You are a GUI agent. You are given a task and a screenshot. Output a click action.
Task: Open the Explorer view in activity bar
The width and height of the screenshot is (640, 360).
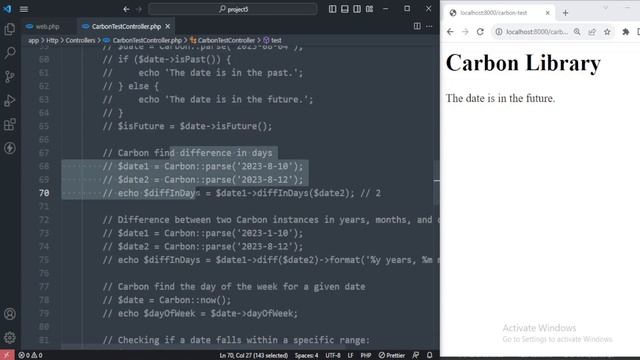point(10,29)
